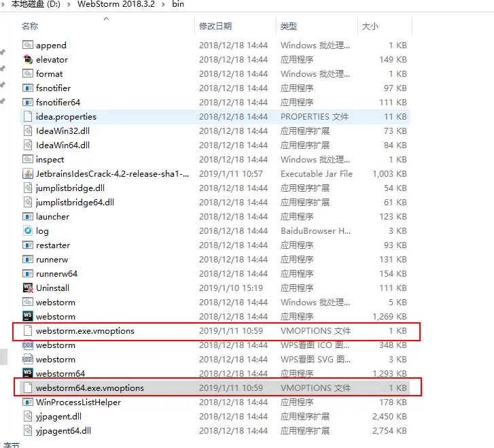Click the webstorm.exe.vmoptions file icon
The image size is (494, 448).
coord(28,330)
